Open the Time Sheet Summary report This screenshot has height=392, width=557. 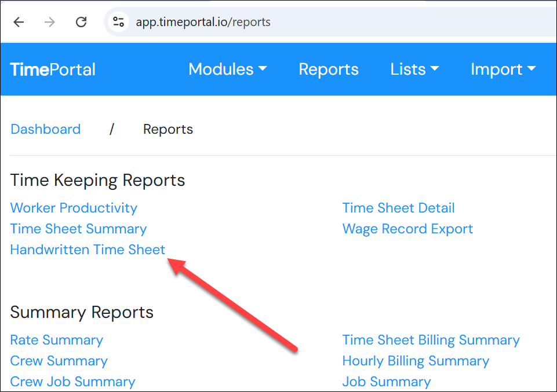pyautogui.click(x=78, y=229)
